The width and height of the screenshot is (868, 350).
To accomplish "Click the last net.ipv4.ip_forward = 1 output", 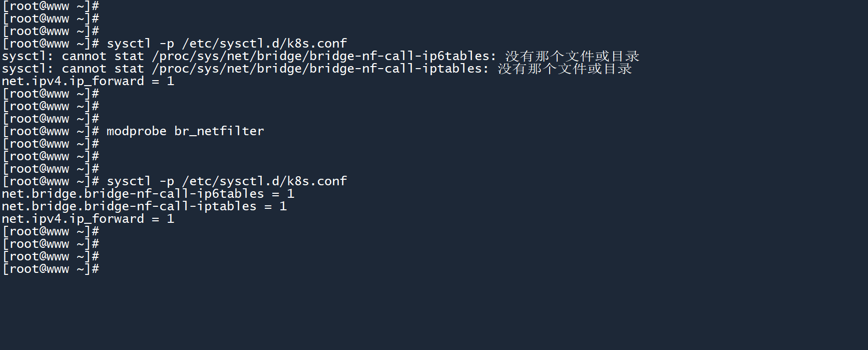I will (x=88, y=219).
